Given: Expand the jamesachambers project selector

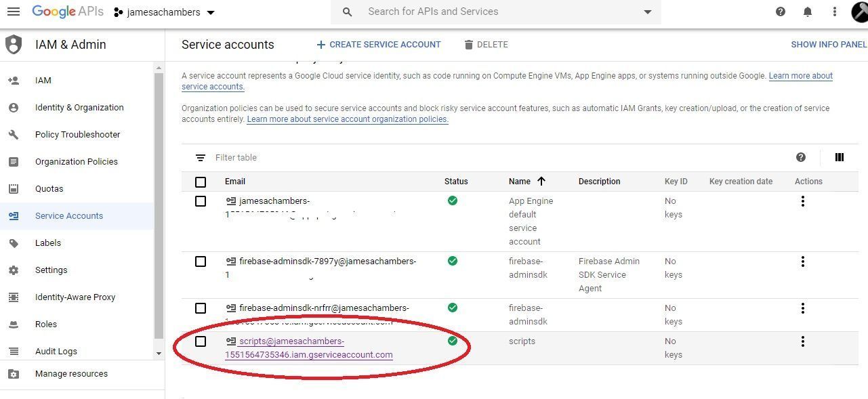Looking at the screenshot, I should point(210,12).
